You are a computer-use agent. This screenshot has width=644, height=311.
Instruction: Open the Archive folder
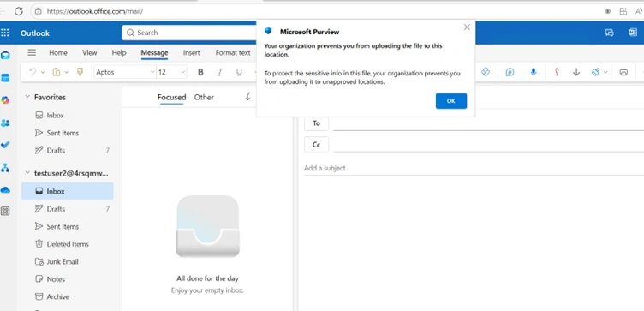pos(68,296)
